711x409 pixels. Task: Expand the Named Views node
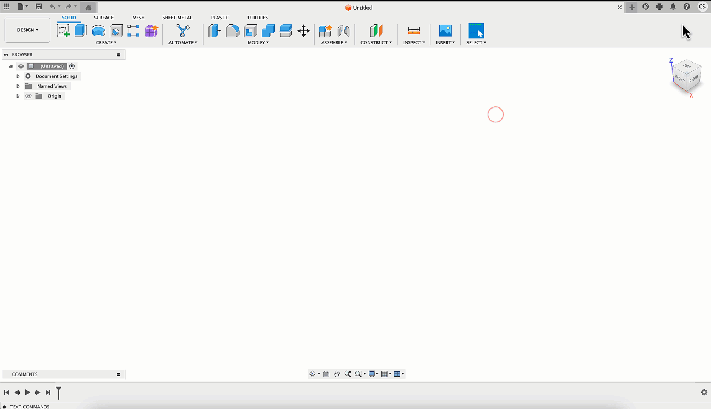click(x=18, y=86)
